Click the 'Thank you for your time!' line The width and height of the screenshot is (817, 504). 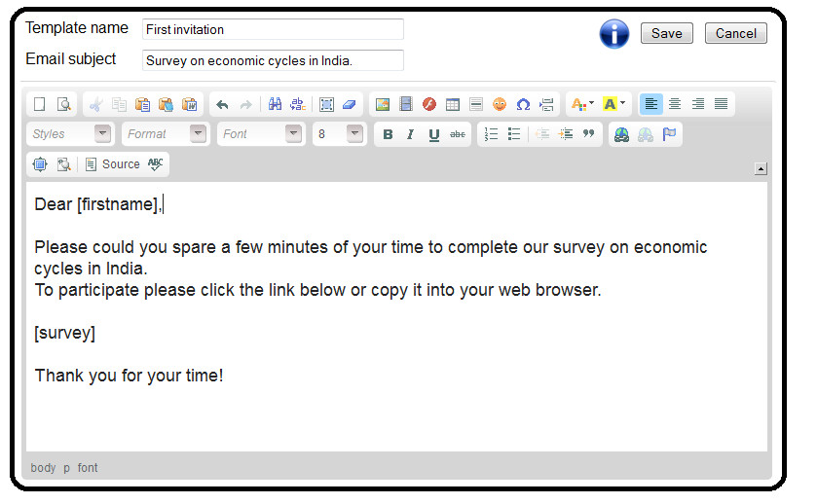129,376
